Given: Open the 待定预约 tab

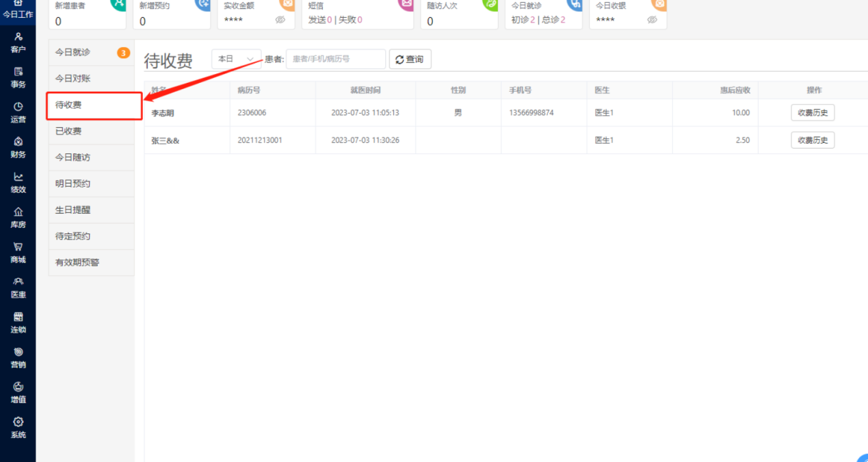Looking at the screenshot, I should click(91, 236).
